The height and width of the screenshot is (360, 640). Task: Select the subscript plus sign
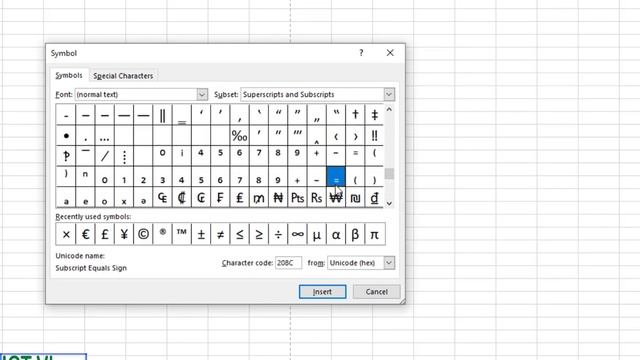click(297, 176)
